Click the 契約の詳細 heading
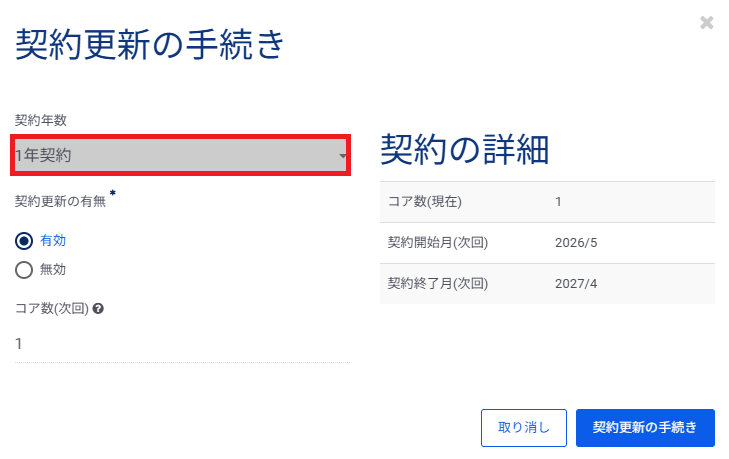This screenshot has height=459, width=729. tap(464, 150)
